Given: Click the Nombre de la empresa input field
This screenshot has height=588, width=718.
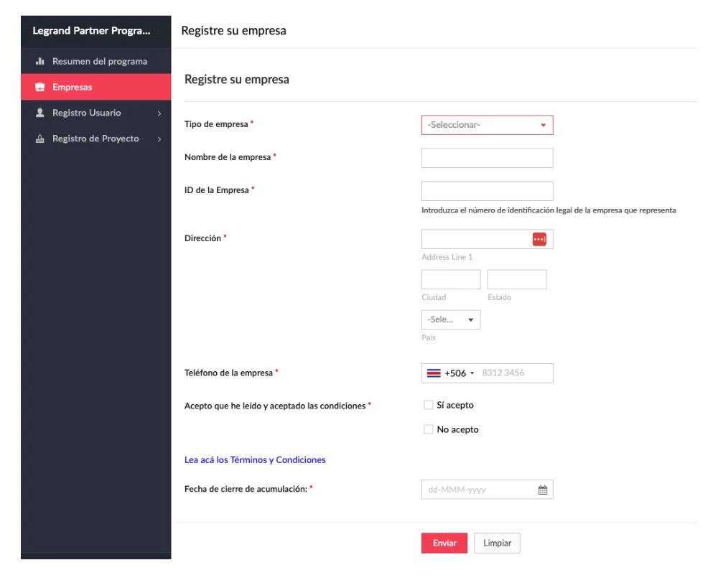Looking at the screenshot, I should tap(487, 158).
